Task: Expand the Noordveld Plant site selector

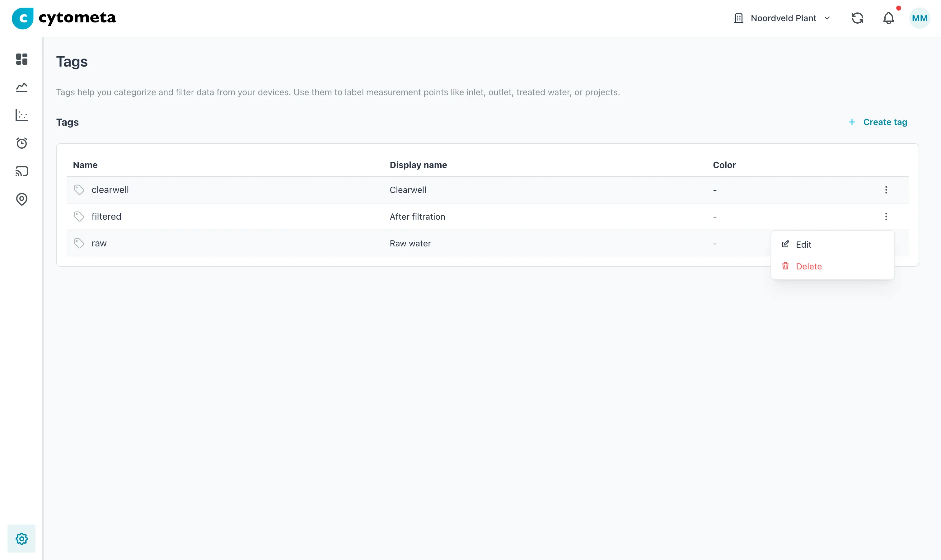Action: 782,18
